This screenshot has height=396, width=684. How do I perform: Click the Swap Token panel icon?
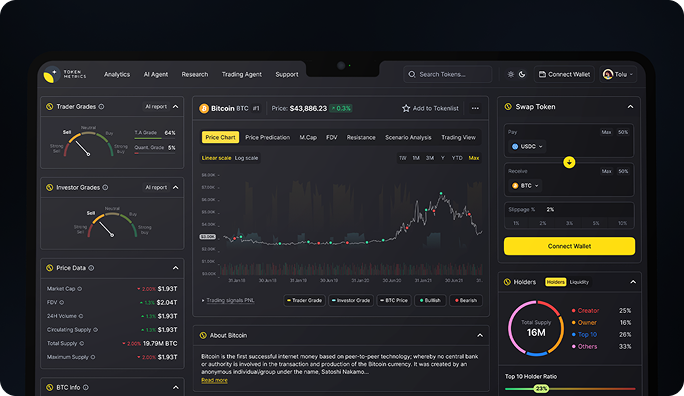(x=508, y=107)
